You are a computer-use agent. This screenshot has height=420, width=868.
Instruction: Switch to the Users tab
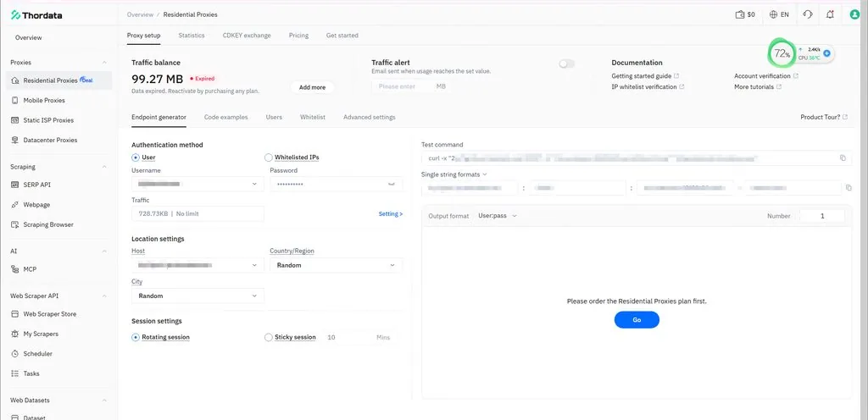click(x=274, y=117)
